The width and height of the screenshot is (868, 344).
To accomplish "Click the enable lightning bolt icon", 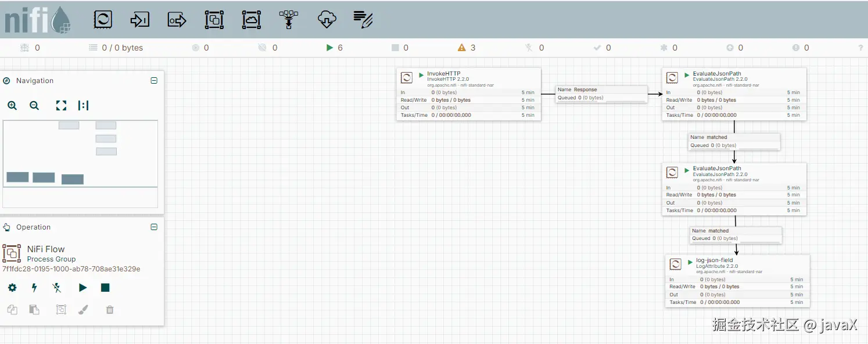I will click(34, 288).
